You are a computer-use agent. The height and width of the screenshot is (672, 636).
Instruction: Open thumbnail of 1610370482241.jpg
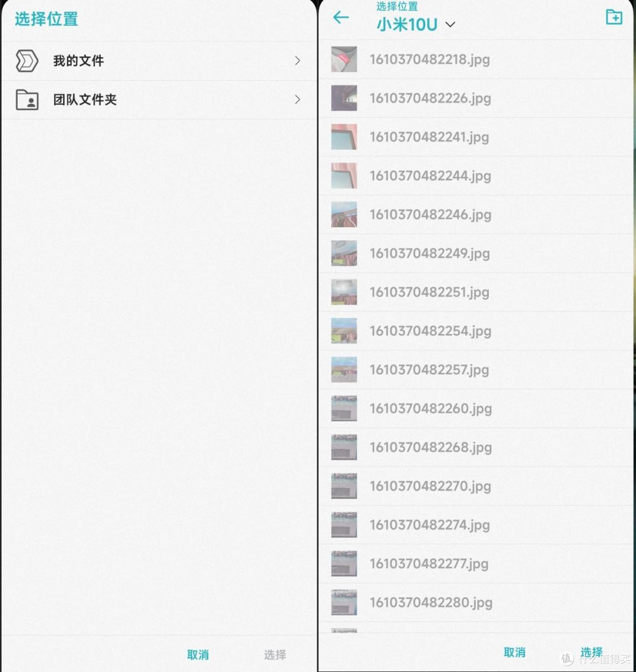[x=344, y=137]
